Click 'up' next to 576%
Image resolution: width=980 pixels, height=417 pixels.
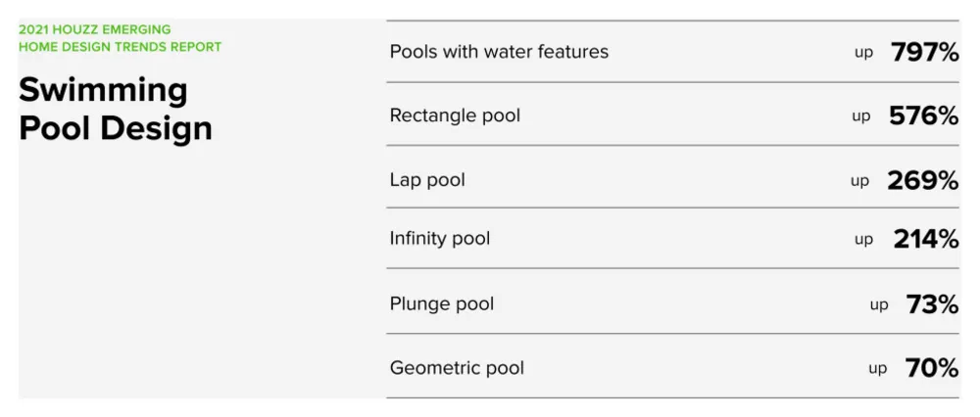click(861, 116)
